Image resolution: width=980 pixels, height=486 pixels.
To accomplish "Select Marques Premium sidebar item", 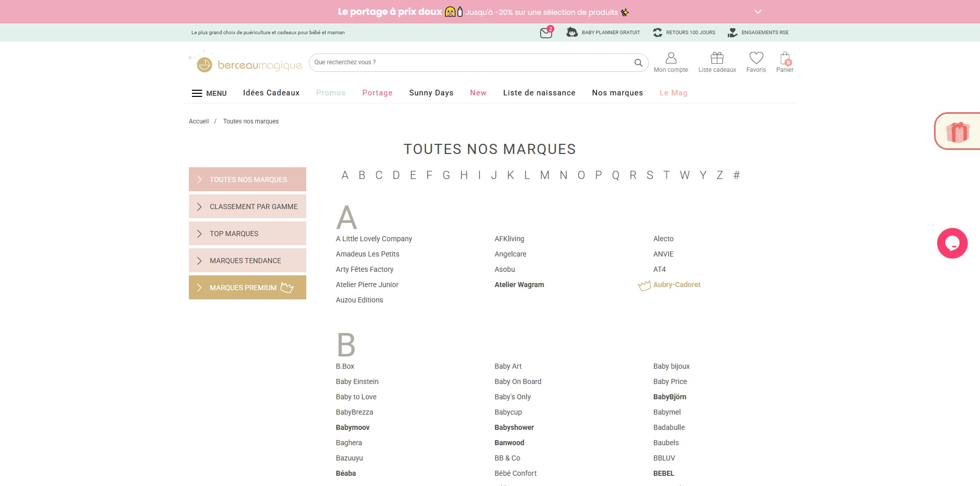I will tap(248, 288).
